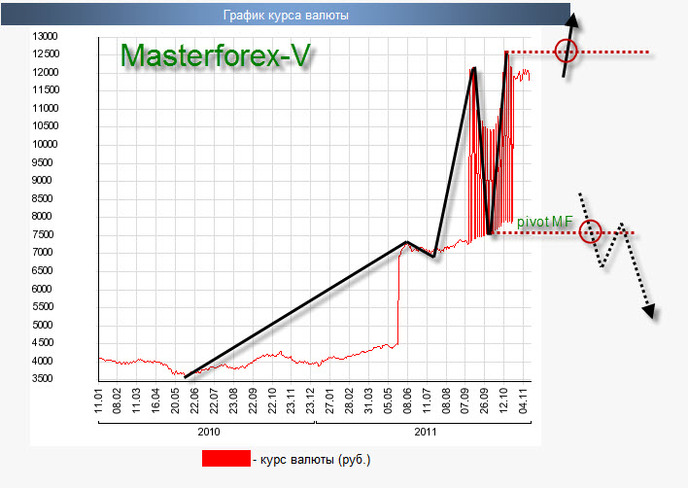
Task: Click the 12000 y-axis value
Action: pyautogui.click(x=45, y=72)
